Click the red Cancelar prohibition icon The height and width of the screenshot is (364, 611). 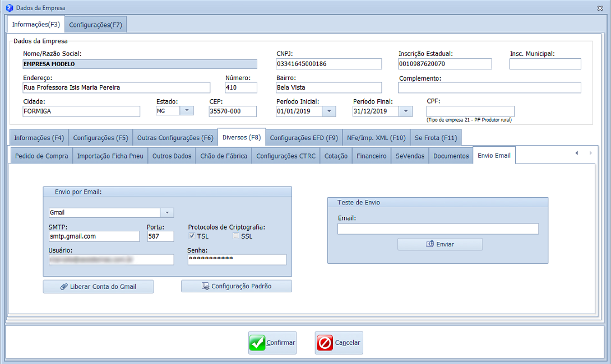click(325, 343)
